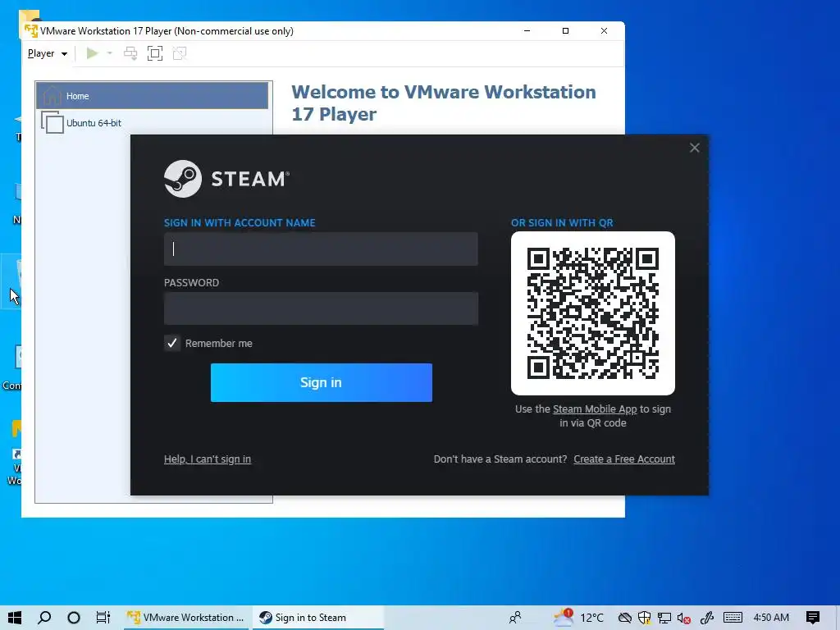Close the VMware Workstation Player window
The height and width of the screenshot is (630, 840).
(605, 31)
